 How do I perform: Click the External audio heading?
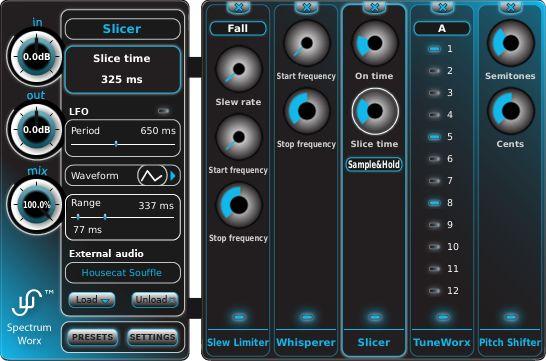(x=106, y=253)
